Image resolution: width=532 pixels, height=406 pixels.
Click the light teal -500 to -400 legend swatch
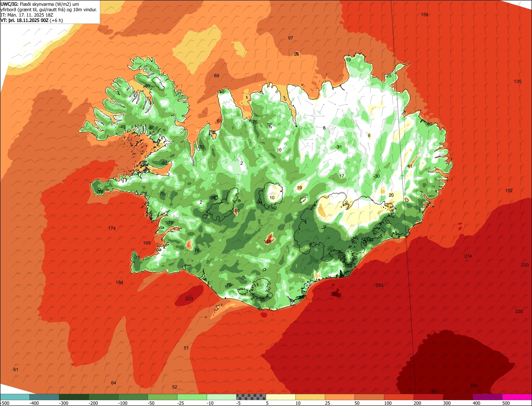(x=15, y=397)
